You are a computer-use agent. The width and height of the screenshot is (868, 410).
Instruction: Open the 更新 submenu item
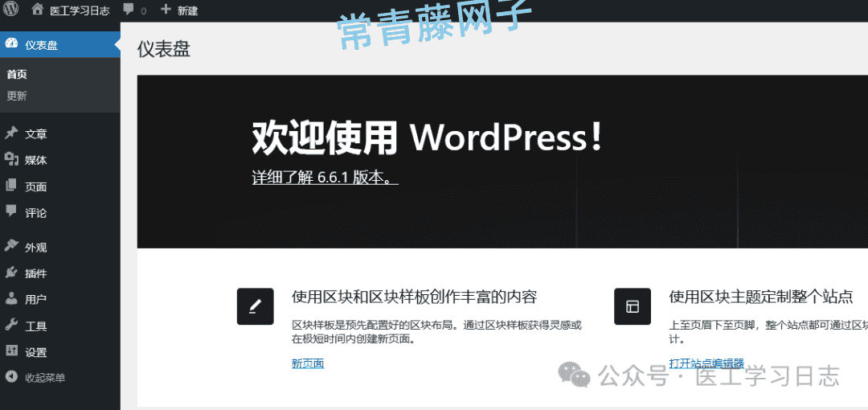[x=17, y=96]
